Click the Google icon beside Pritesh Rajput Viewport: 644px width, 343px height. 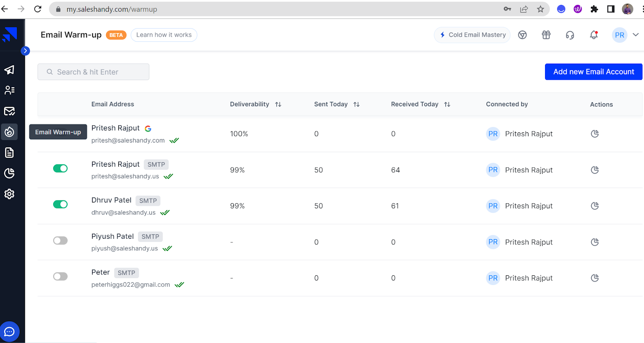(x=148, y=128)
